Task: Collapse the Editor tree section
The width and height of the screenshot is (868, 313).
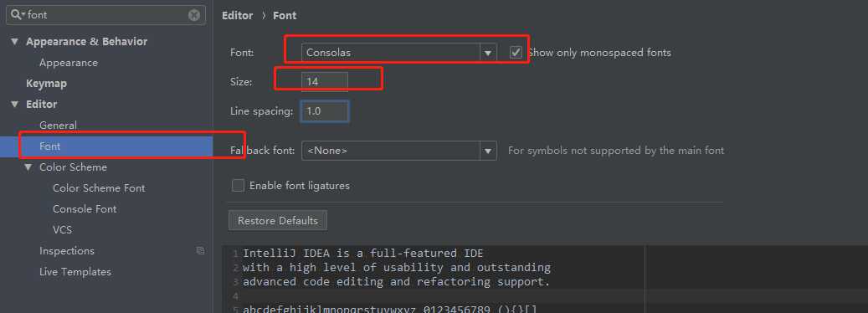Action: click(14, 105)
